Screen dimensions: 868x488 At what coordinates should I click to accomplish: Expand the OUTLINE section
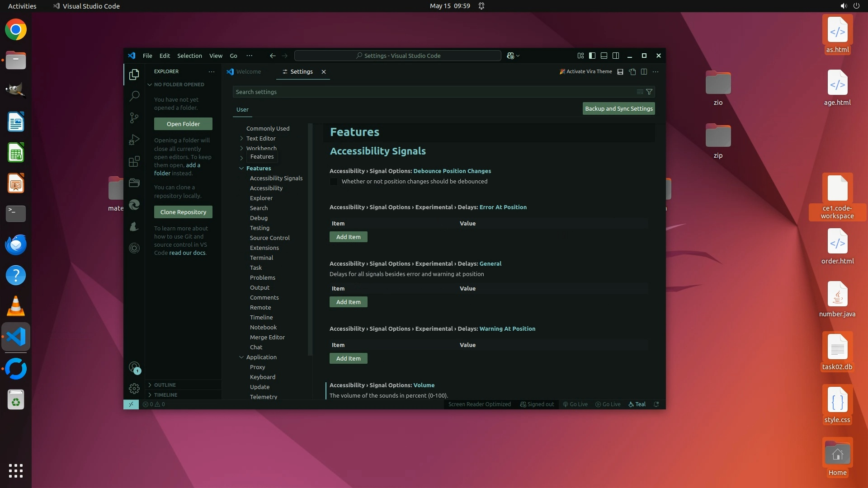point(165,385)
